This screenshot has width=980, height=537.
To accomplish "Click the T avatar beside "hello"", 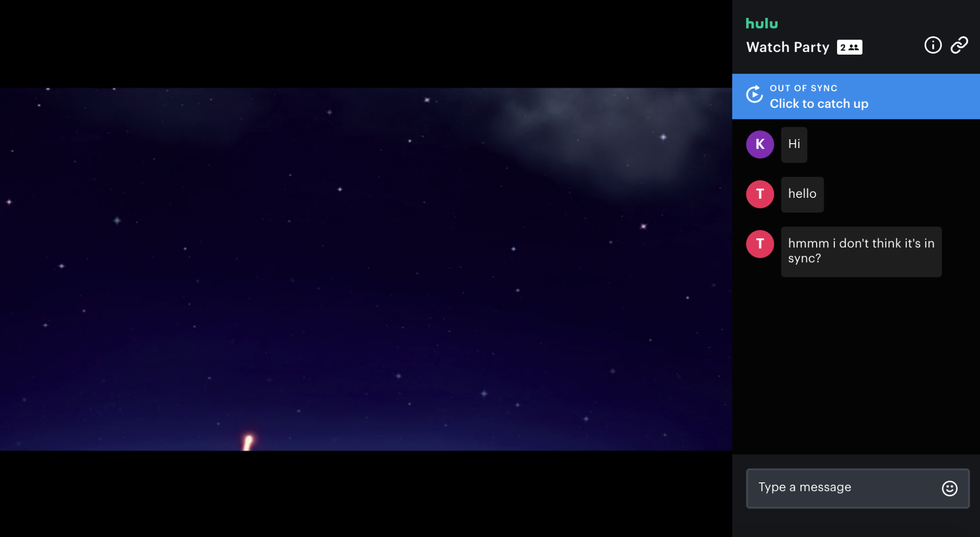I will click(760, 194).
